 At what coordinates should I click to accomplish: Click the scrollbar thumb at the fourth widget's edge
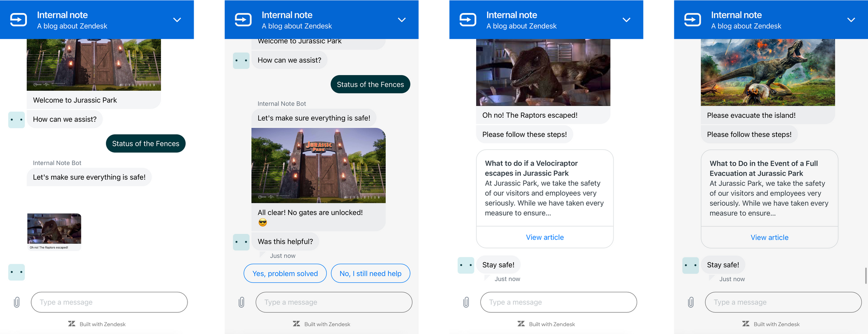pos(866,276)
